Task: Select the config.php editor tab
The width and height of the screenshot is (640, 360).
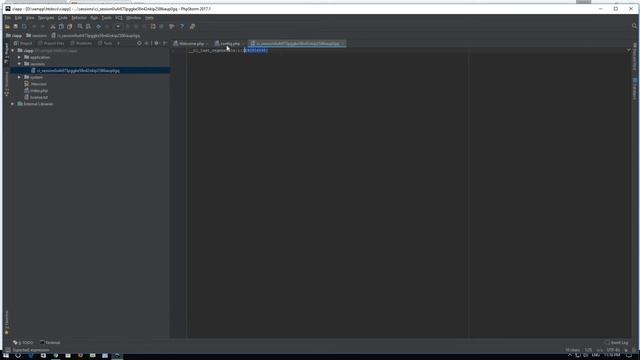Action: [230, 43]
